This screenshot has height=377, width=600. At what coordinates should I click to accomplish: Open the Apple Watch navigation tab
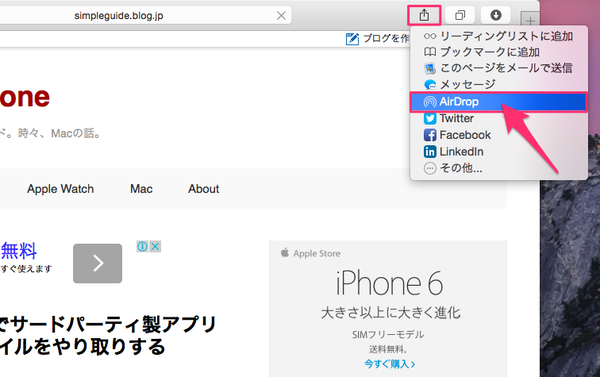(60, 189)
